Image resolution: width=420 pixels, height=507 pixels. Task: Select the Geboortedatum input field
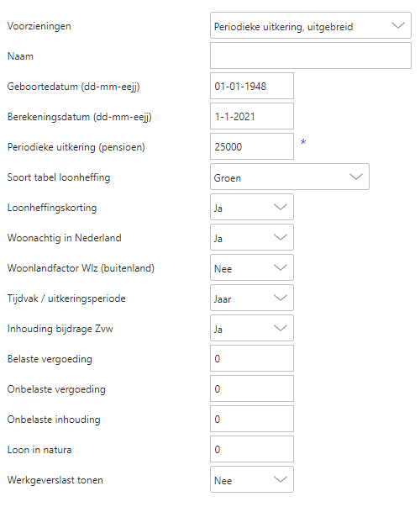click(252, 86)
